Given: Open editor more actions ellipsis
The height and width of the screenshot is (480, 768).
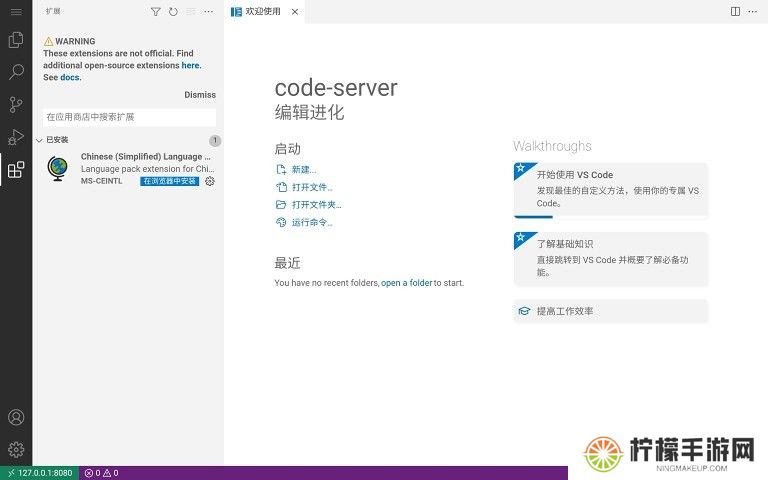Looking at the screenshot, I should 753,12.
